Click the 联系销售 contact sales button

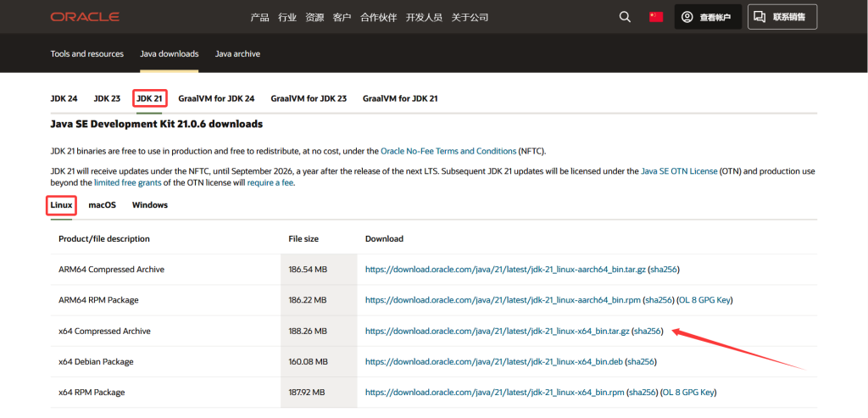[782, 17]
